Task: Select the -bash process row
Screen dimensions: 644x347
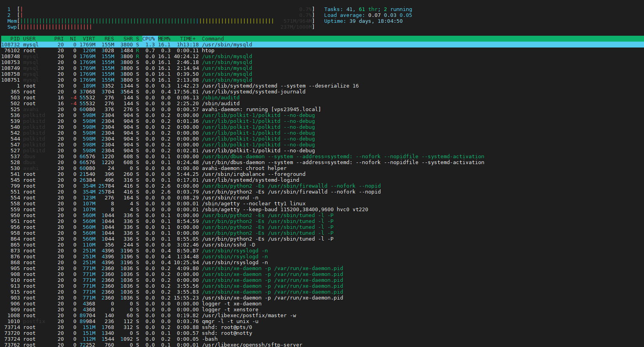Action: [x=322, y=339]
